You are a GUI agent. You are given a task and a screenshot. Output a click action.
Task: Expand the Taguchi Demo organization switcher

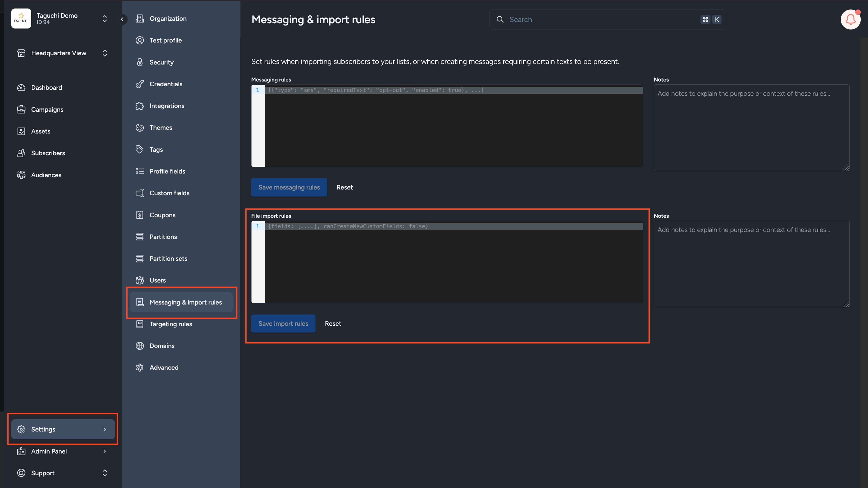pyautogui.click(x=105, y=18)
